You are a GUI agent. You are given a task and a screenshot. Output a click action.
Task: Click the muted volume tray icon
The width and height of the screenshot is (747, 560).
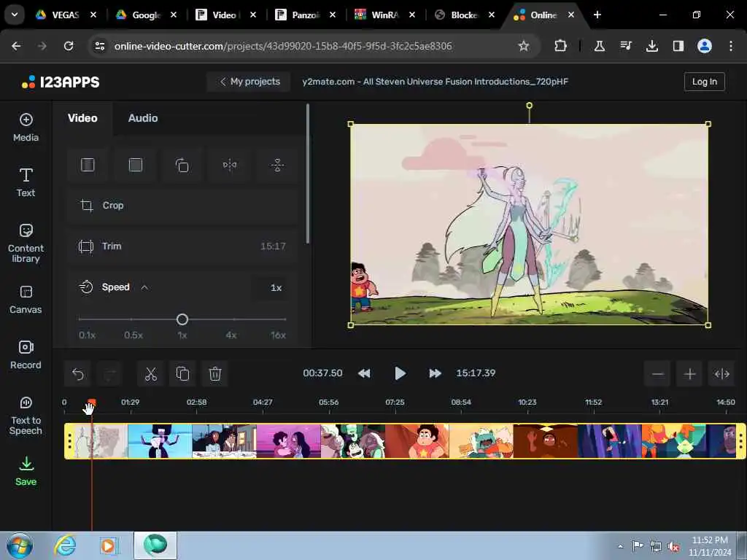[x=673, y=547]
